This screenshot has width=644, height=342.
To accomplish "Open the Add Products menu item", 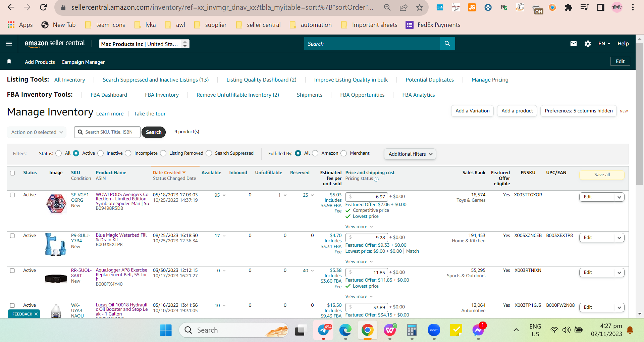I will pos(40,62).
